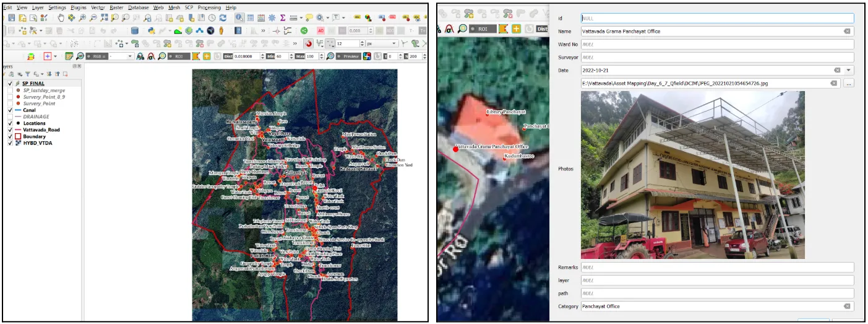The width and height of the screenshot is (868, 324).
Task: Open the Vector menu
Action: click(x=98, y=7)
